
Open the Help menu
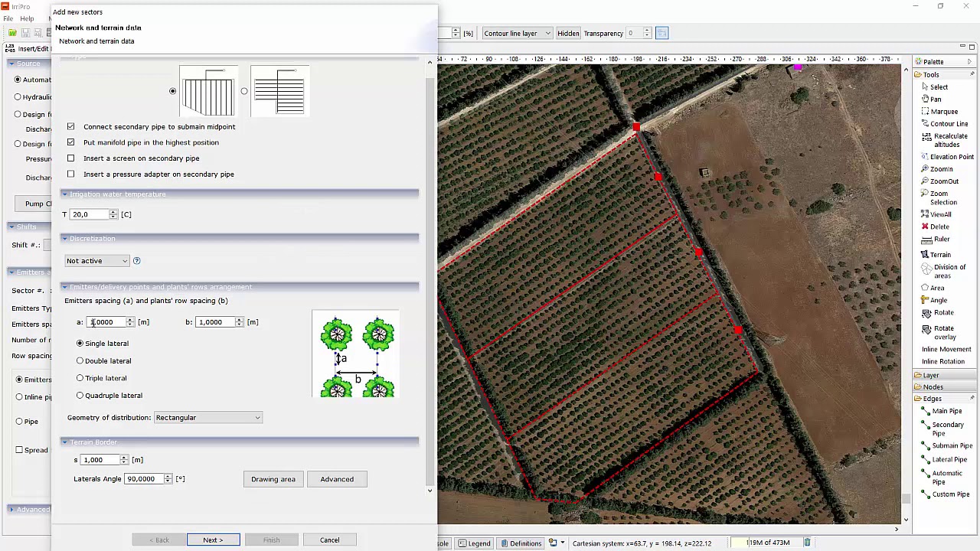click(x=27, y=18)
